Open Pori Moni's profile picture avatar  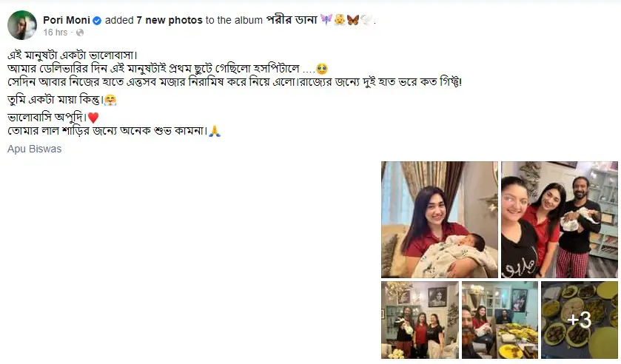tap(22, 25)
